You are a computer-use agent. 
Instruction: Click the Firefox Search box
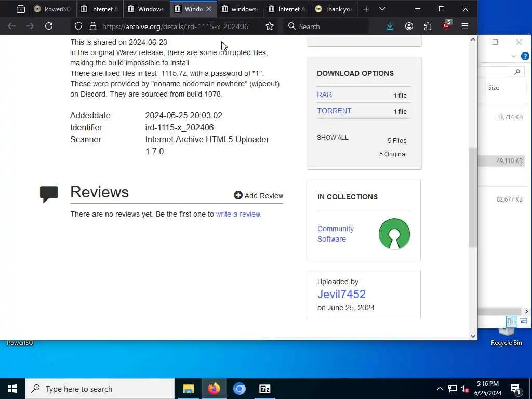pyautogui.click(x=326, y=26)
